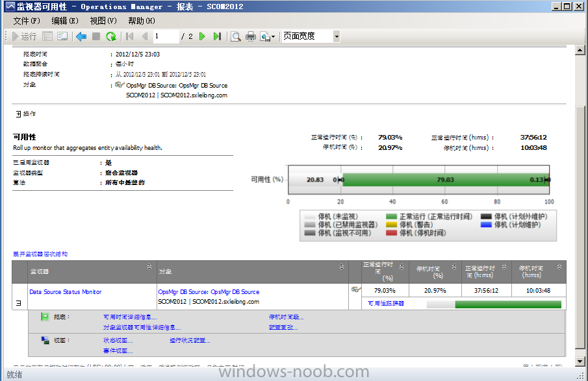Open the 对象监视器可用性详细信息... link

[x=142, y=327]
